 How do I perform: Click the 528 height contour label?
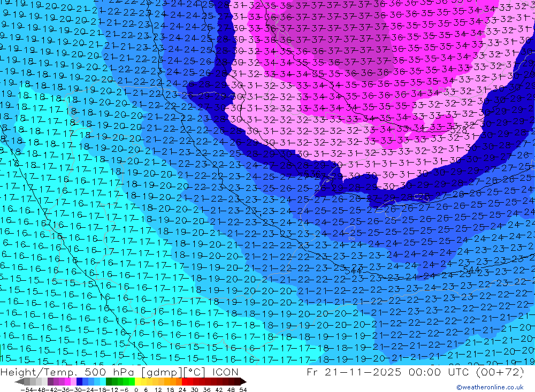tap(458, 130)
